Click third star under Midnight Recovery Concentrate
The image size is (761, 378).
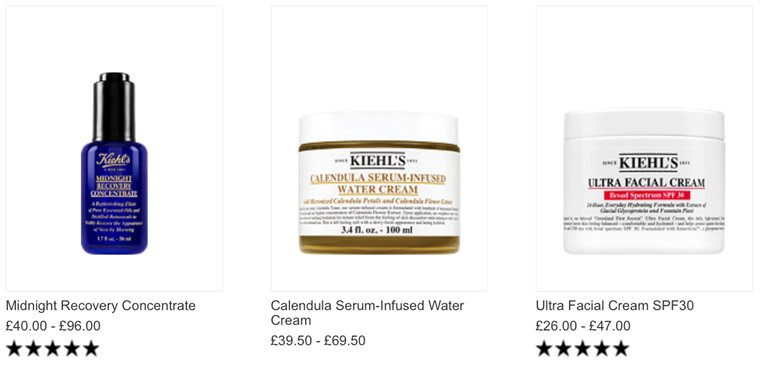tap(52, 348)
